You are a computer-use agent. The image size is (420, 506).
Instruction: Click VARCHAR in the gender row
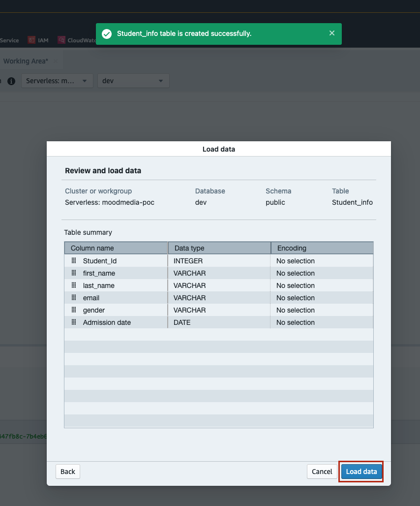(x=189, y=310)
